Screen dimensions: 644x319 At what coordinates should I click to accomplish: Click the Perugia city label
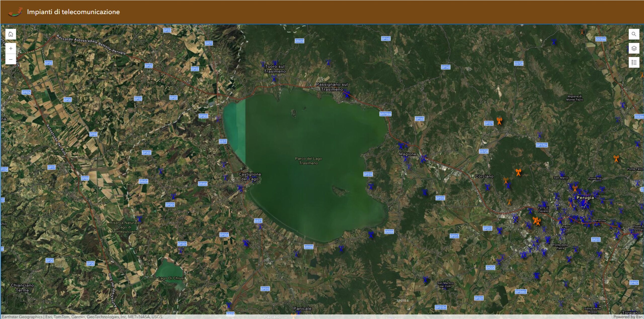coord(585,198)
